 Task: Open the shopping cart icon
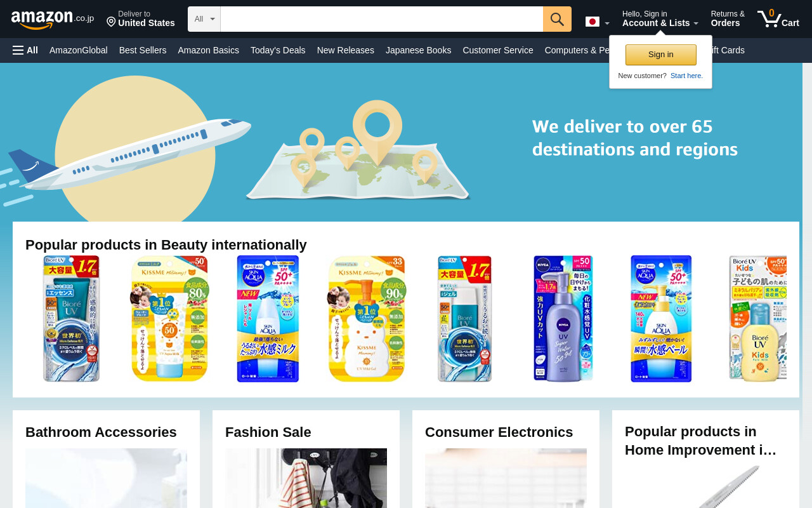pos(778,18)
